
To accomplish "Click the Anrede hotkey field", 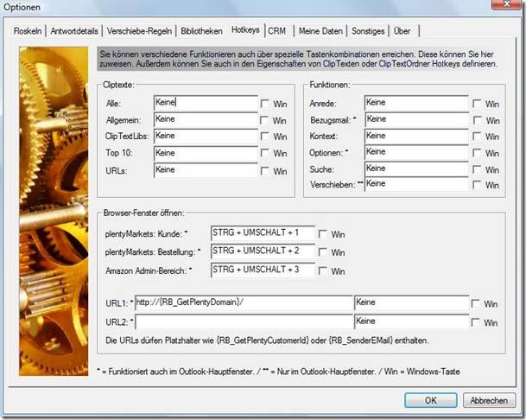I will point(416,103).
